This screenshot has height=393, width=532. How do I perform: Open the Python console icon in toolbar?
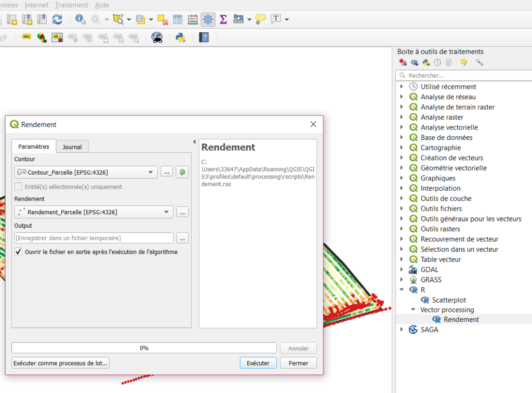pos(180,37)
